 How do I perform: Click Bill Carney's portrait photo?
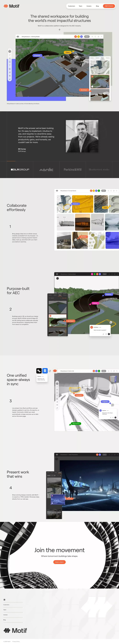(x=82, y=136)
